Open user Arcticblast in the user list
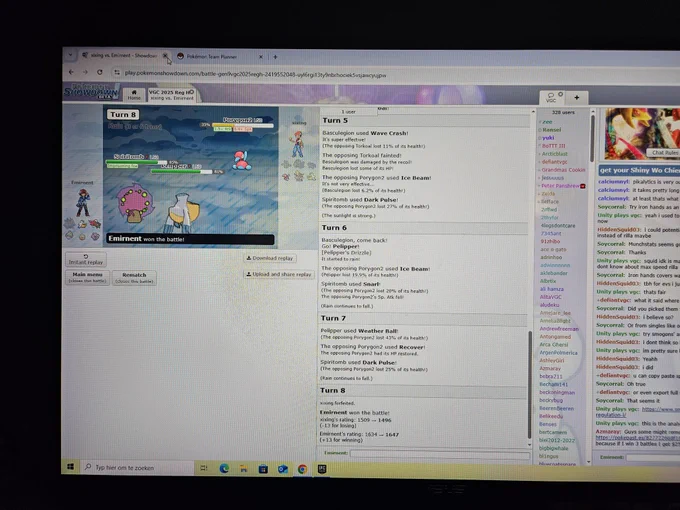Screen dimensions: 680x510 555,154
